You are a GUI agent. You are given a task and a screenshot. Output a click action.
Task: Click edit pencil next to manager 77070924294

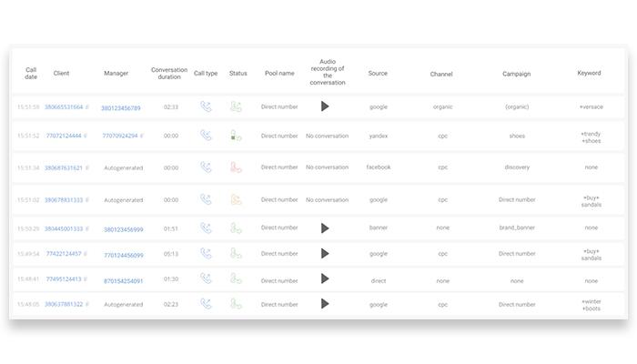point(141,136)
